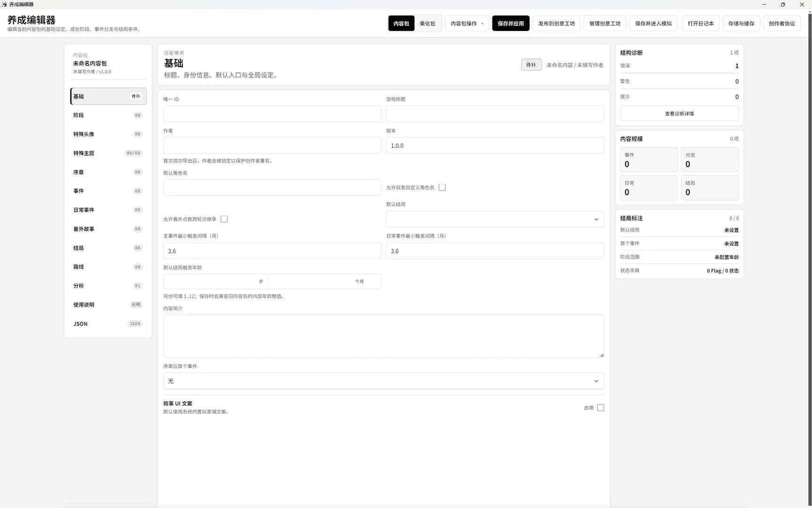
Task: Focus the 默认角色名 input field
Action: click(x=272, y=187)
